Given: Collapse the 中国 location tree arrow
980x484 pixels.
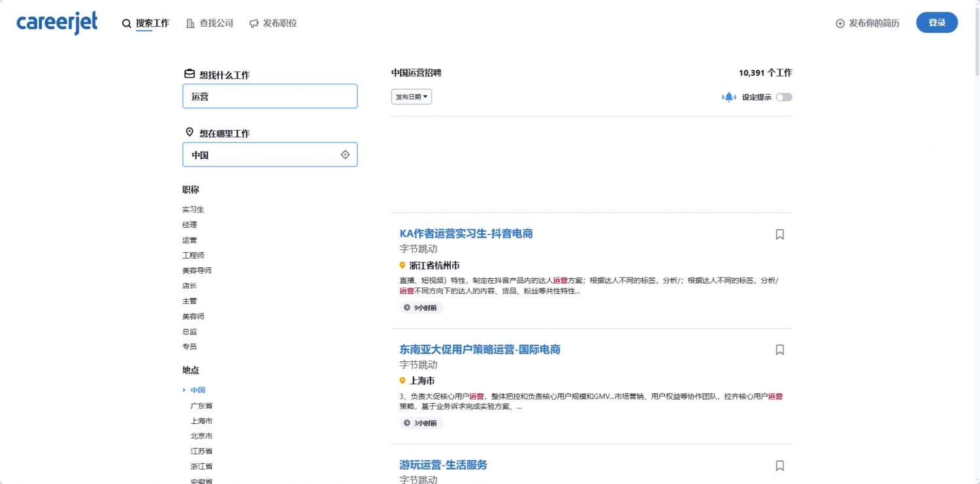Looking at the screenshot, I should 184,390.
